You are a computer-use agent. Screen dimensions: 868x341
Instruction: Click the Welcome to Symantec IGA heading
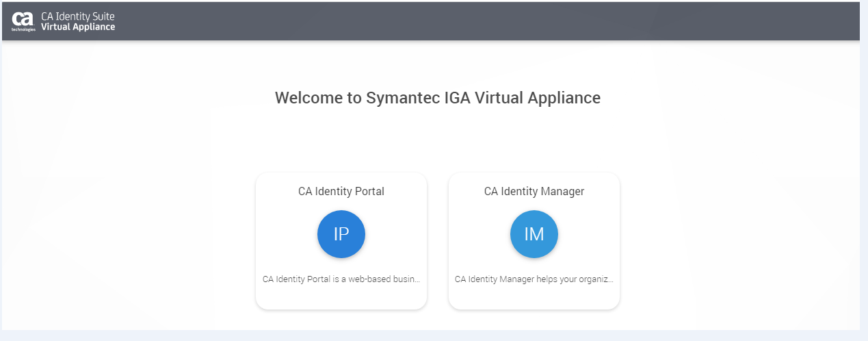tap(438, 98)
